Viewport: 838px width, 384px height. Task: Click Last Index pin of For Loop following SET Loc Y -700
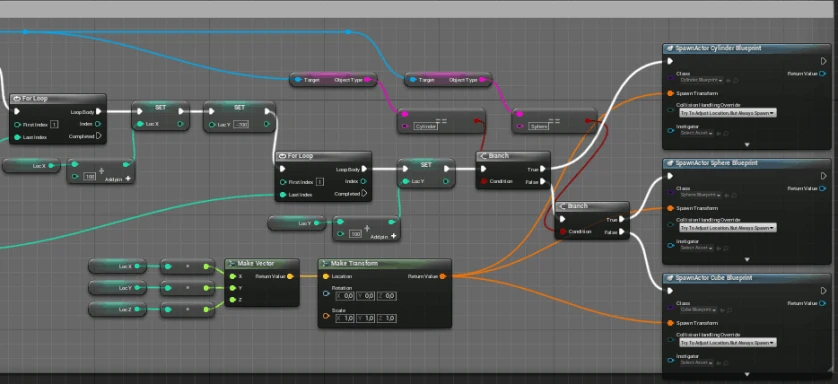click(283, 195)
